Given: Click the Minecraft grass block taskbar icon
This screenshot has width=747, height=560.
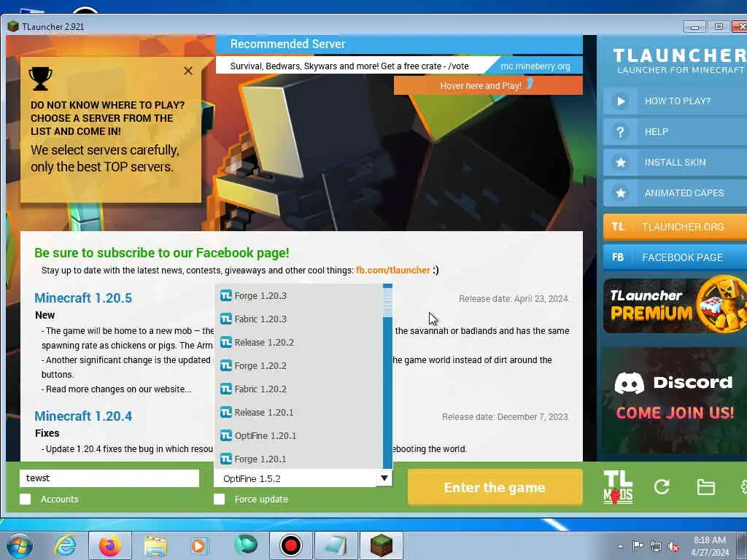Looking at the screenshot, I should (382, 545).
